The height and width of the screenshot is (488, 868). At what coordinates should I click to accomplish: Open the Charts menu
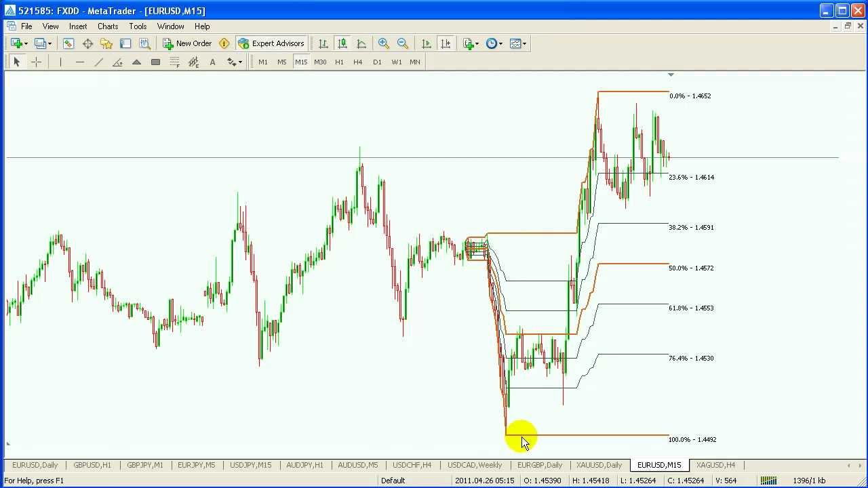click(x=108, y=26)
